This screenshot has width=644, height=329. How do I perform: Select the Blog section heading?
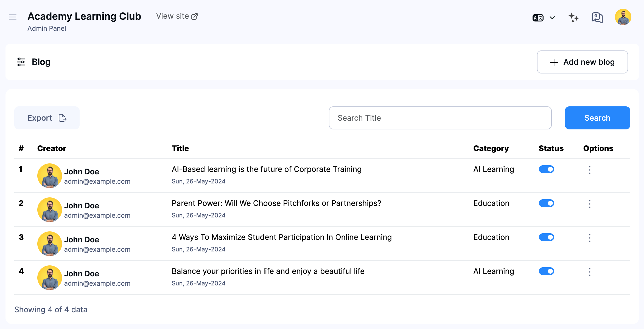click(41, 62)
